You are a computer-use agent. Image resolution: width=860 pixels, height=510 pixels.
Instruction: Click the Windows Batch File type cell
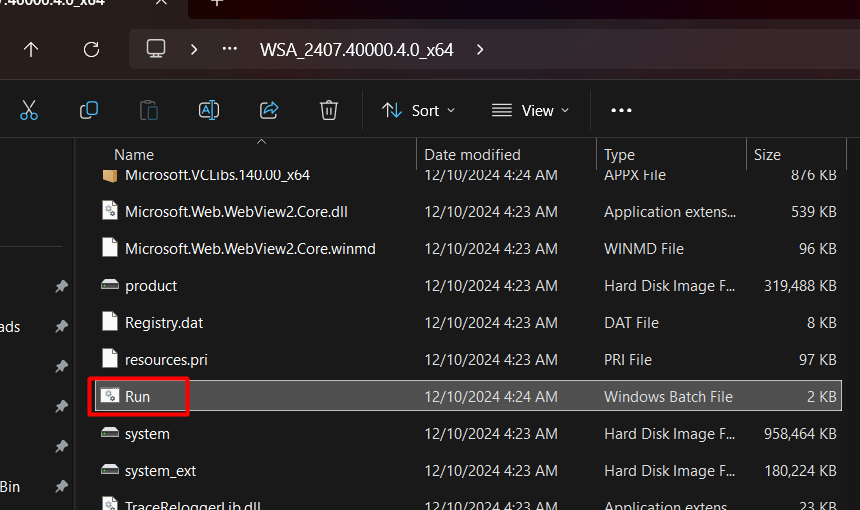pos(668,396)
